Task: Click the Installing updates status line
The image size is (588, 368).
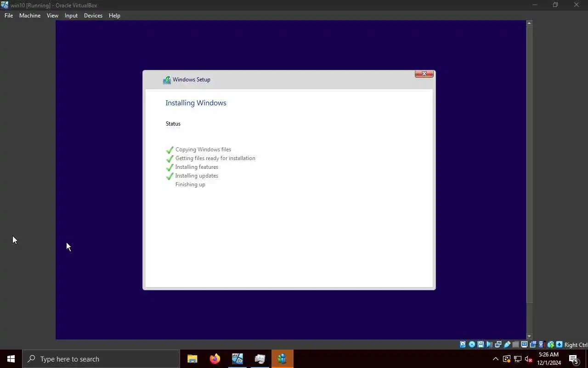Action: pos(197,176)
